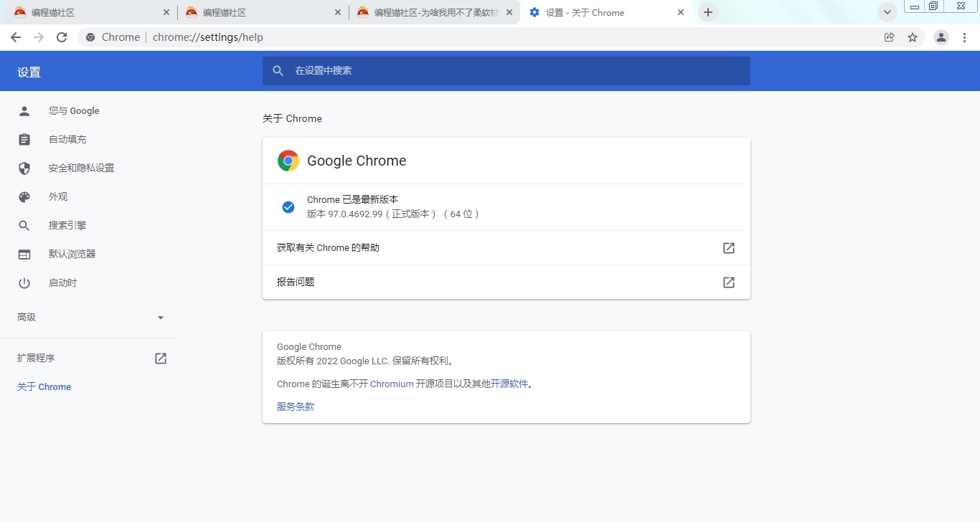Open the Chromium link
Screen dimensions: 980x522
click(392, 384)
